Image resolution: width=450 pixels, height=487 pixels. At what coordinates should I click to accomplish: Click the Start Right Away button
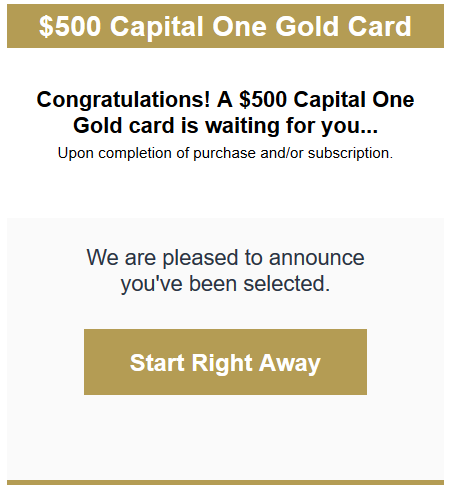pos(225,362)
